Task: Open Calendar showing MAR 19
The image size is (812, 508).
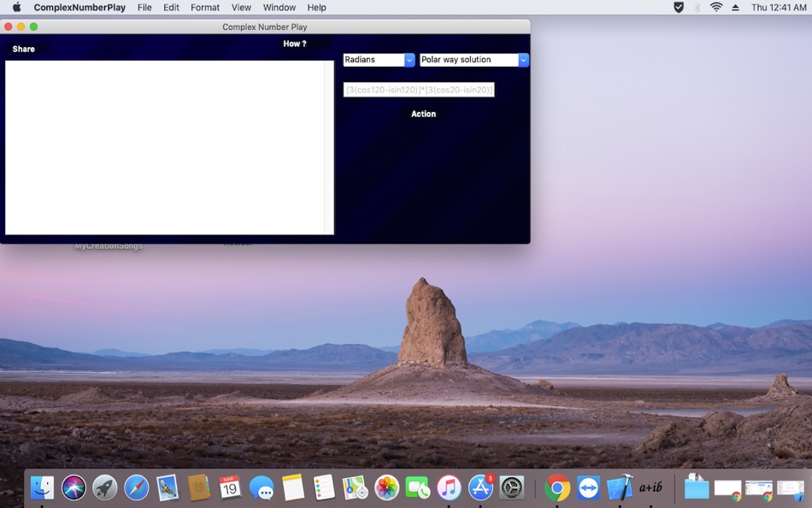Action: point(230,487)
